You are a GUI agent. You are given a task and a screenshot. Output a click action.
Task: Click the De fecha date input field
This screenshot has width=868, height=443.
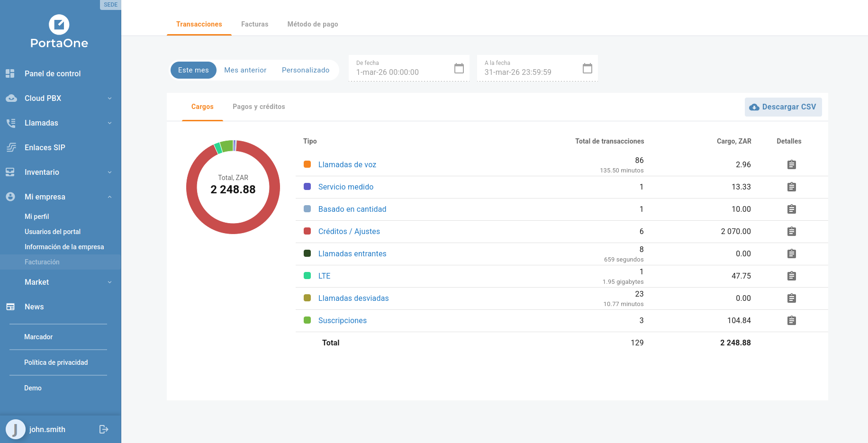pos(400,72)
